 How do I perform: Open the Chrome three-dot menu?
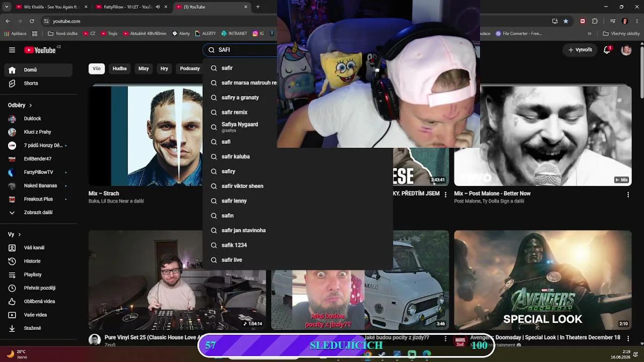[x=637, y=21]
